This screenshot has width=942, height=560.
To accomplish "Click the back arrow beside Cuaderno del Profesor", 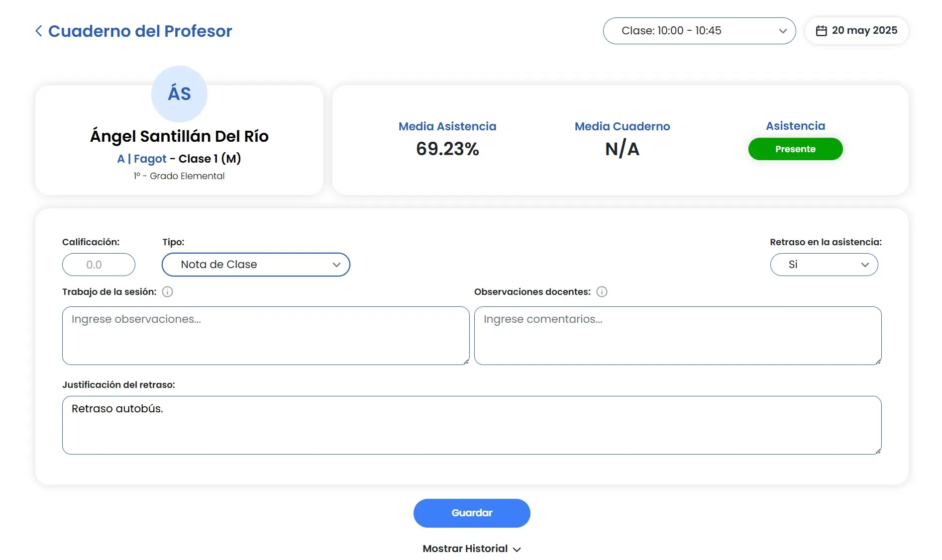I will [x=38, y=31].
